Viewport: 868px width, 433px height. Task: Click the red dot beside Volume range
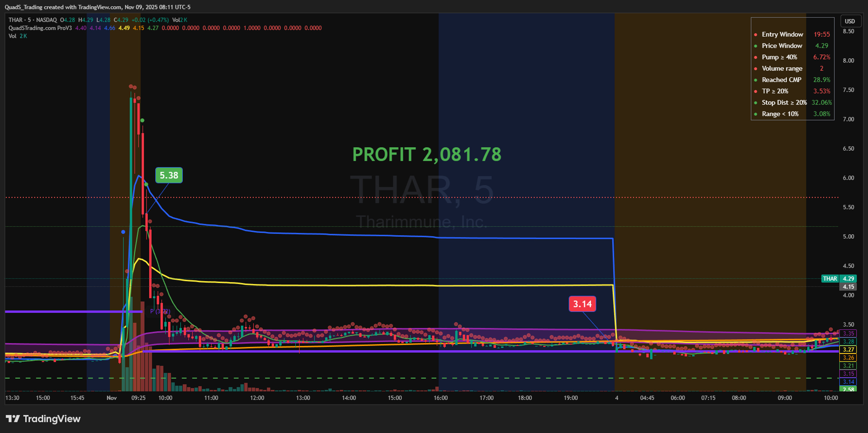tap(755, 68)
